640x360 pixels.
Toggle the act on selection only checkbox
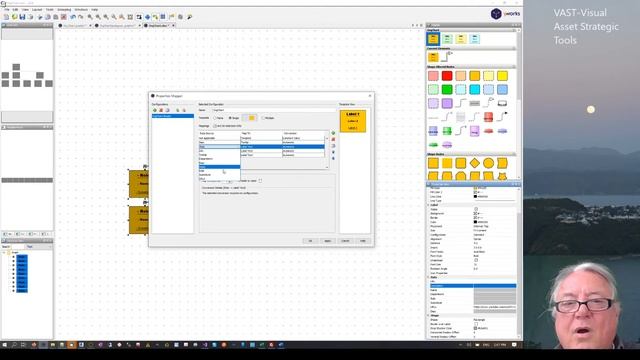[215, 126]
